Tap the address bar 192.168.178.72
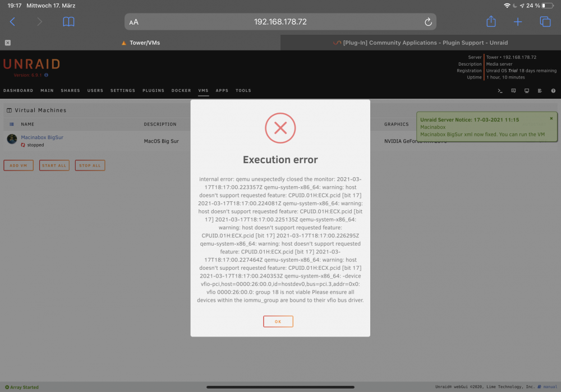Viewport: 561px width, 392px height. click(x=280, y=22)
